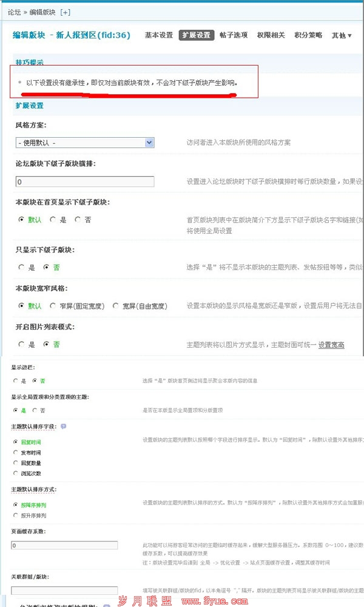The image size is (364, 607).
Task: Click the [+] icon beside the breadcrumb
Action: tap(66, 12)
